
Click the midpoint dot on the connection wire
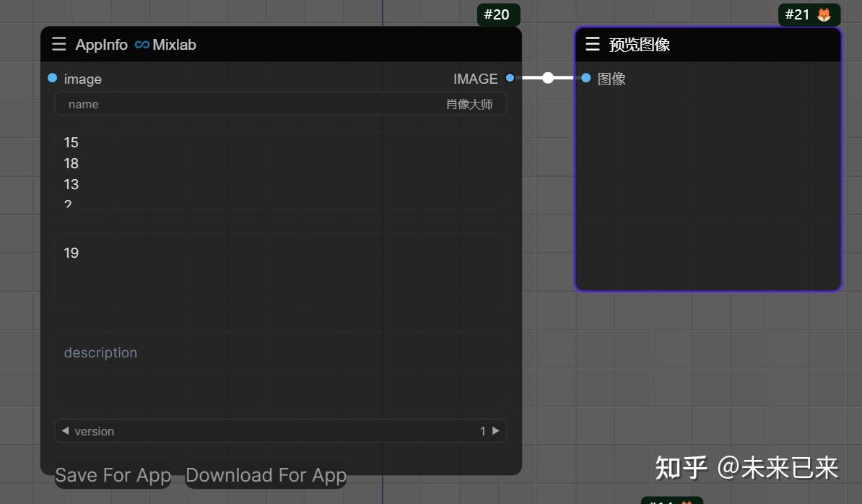(x=548, y=78)
